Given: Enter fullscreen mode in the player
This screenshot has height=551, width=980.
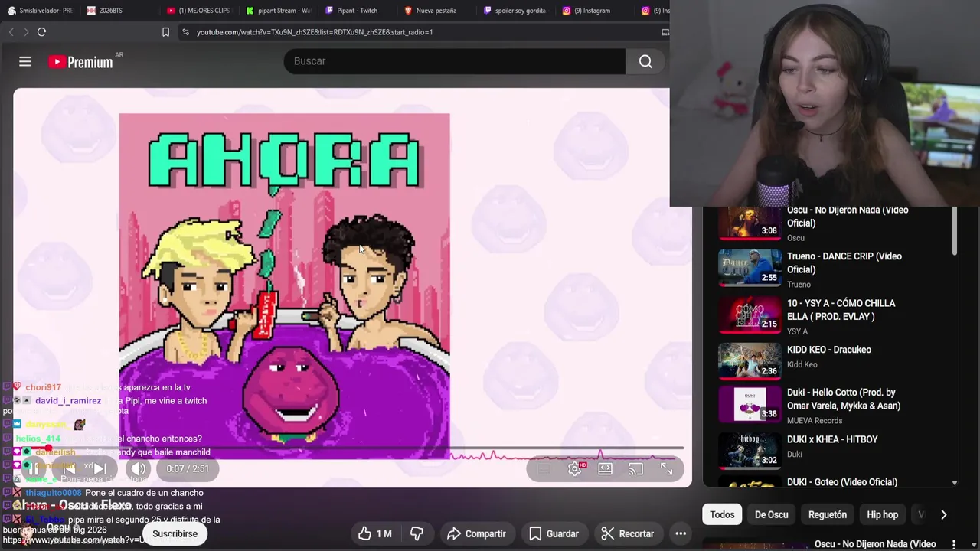Looking at the screenshot, I should (666, 469).
